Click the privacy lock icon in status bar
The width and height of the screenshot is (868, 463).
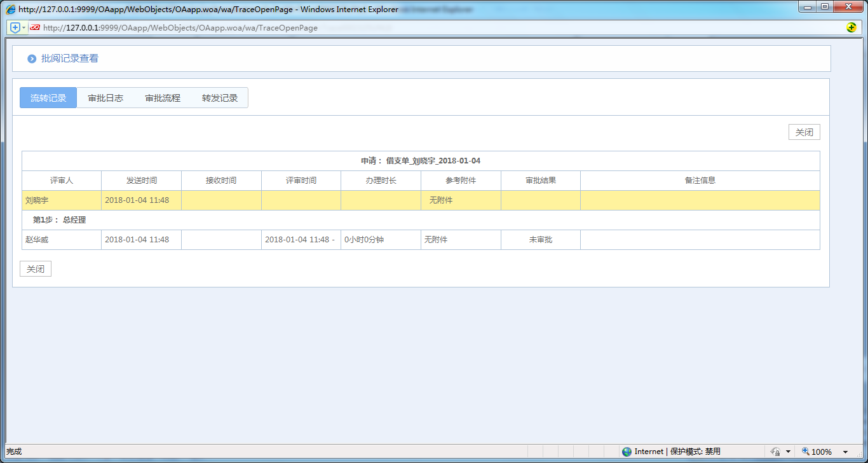(x=775, y=452)
